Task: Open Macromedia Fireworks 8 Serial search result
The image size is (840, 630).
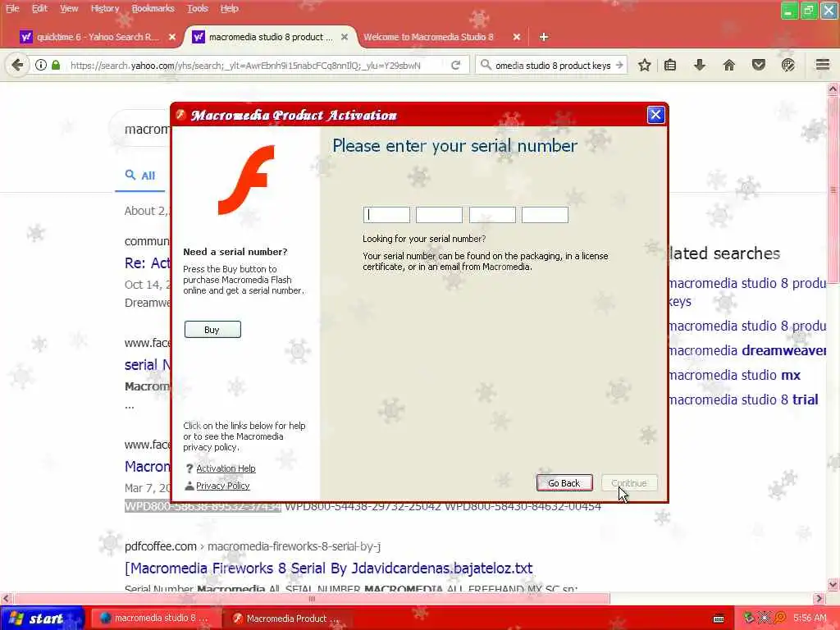Action: tap(328, 568)
